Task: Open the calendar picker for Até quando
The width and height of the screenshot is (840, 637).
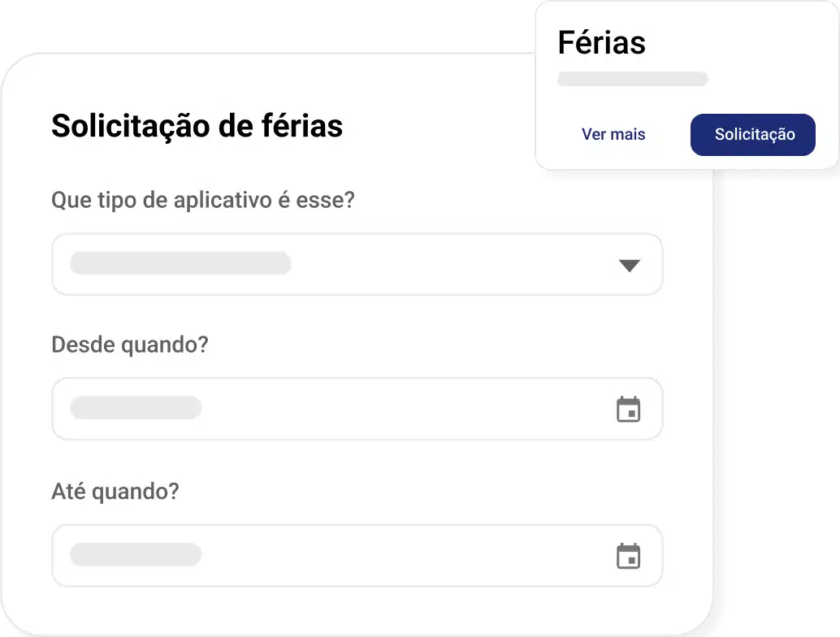Action: (628, 557)
